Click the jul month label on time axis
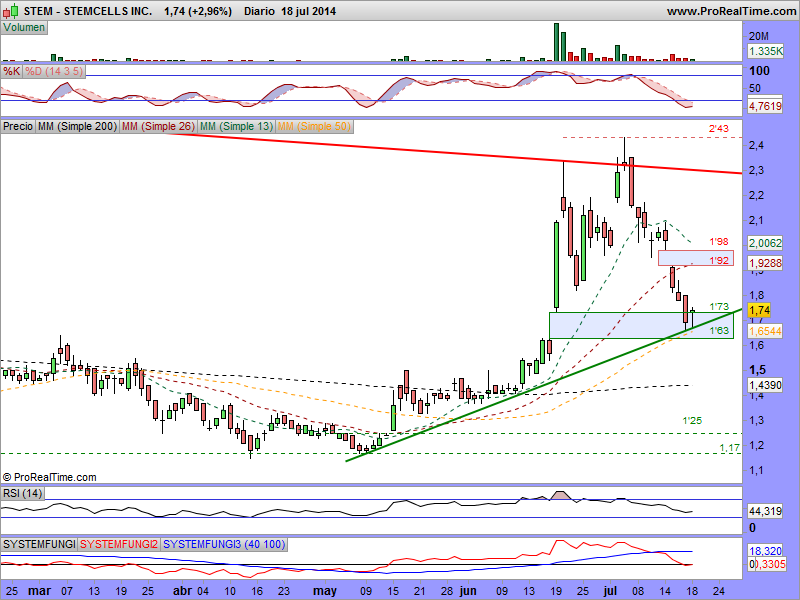The width and height of the screenshot is (800, 600). click(610, 591)
